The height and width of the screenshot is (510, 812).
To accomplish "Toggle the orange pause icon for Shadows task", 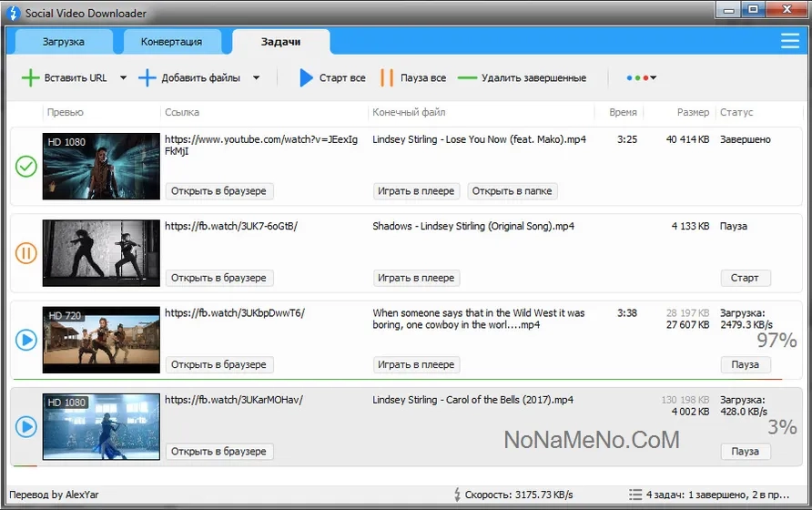I will (26, 253).
